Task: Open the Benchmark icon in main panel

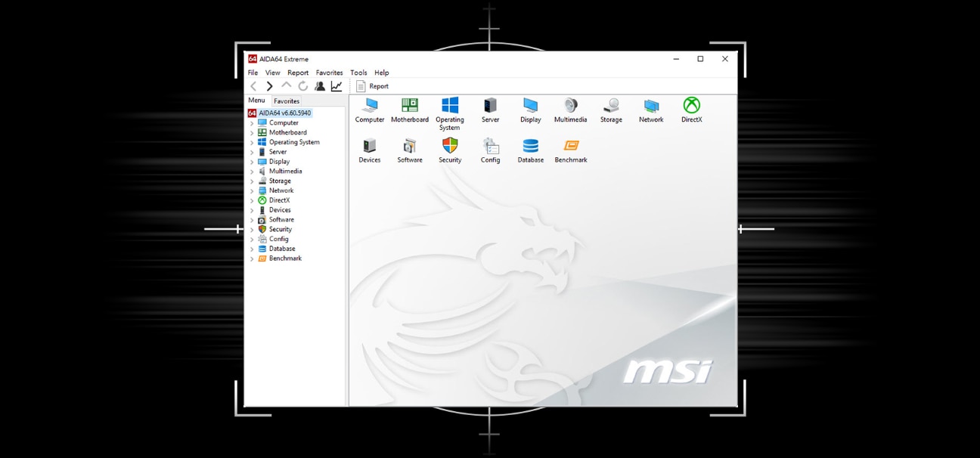Action: 571,146
